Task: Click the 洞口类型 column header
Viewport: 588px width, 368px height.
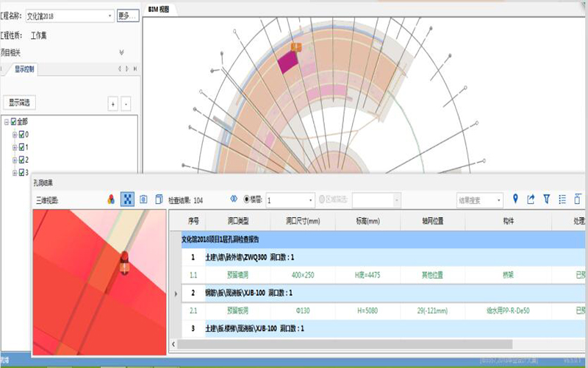Action: [238, 222]
